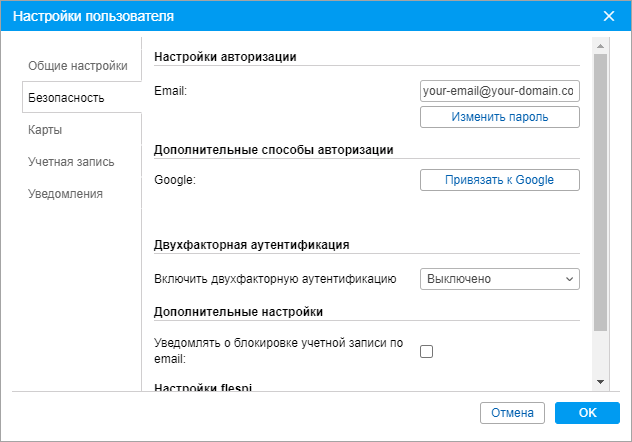Click the scrollbar down arrow
632x442 pixels.
tap(600, 381)
